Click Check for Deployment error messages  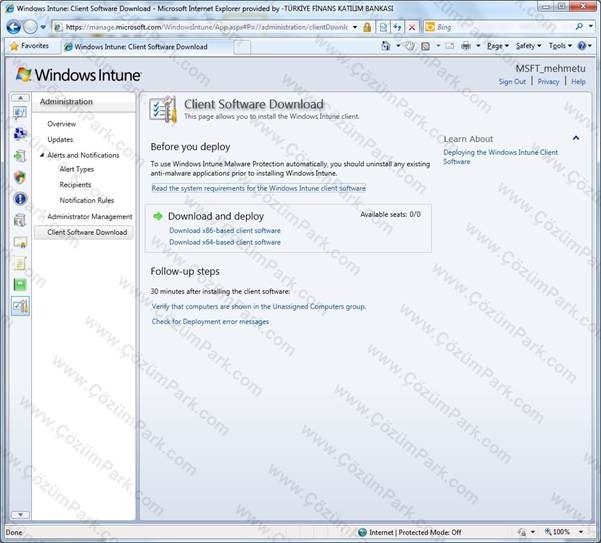210,322
